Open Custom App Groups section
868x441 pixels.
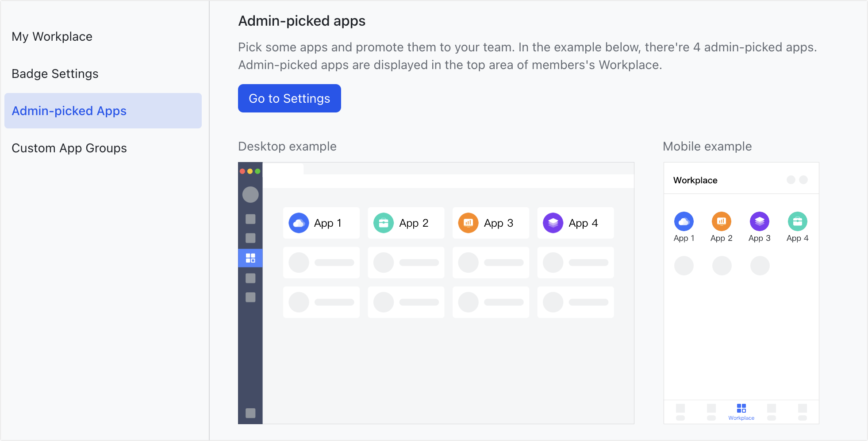coord(69,148)
